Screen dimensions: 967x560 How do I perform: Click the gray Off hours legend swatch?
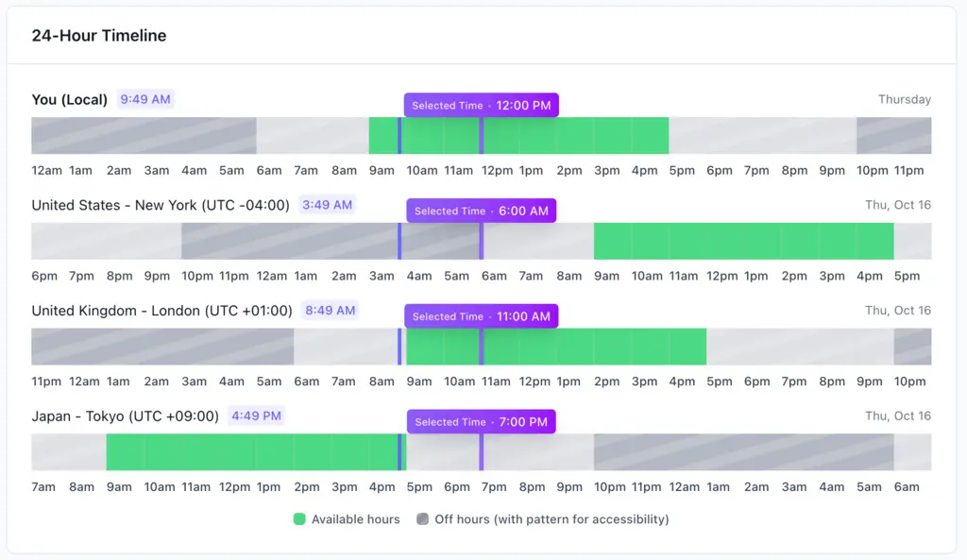(422, 519)
